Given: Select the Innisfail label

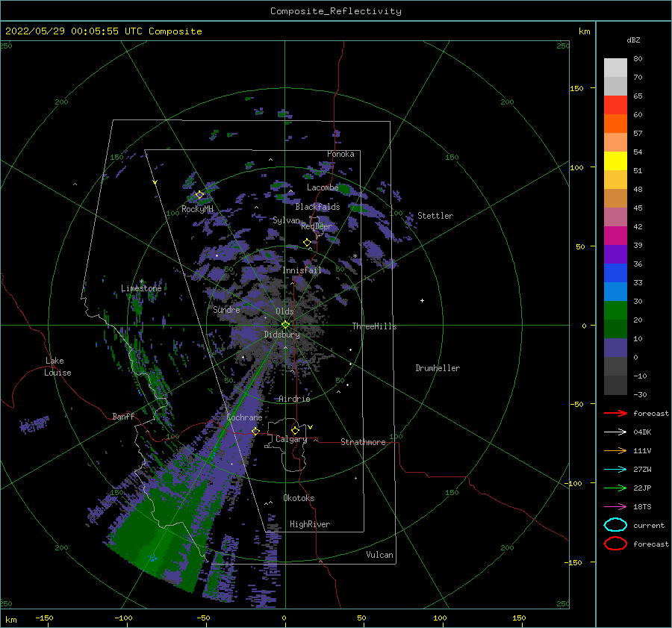Looking at the screenshot, I should (302, 270).
